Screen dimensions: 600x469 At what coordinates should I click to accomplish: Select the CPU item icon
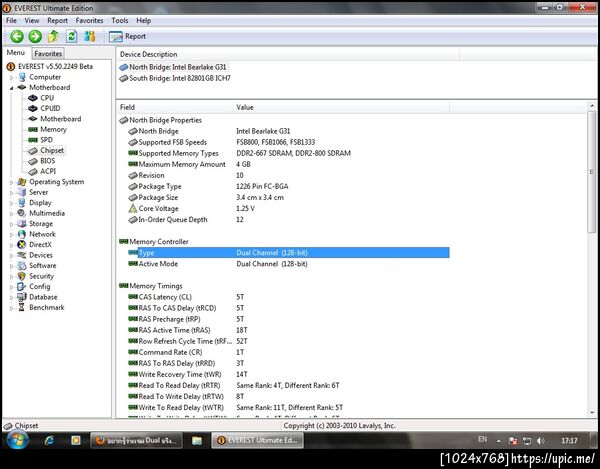(33, 98)
